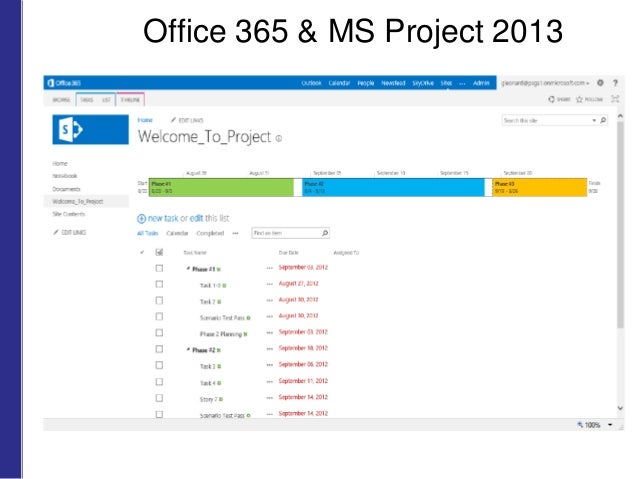Image resolution: width=638 pixels, height=479 pixels.
Task: Select orange Phase #3 timeline bar
Action: point(540,187)
